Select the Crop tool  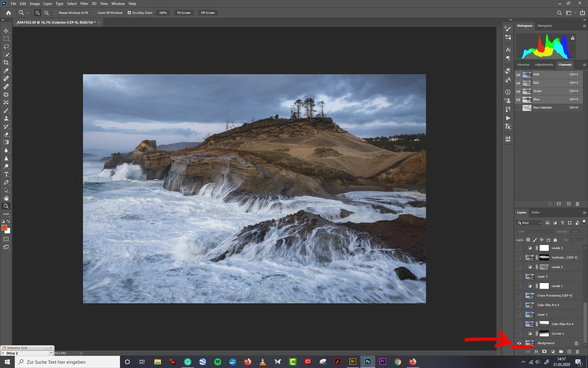tap(6, 63)
